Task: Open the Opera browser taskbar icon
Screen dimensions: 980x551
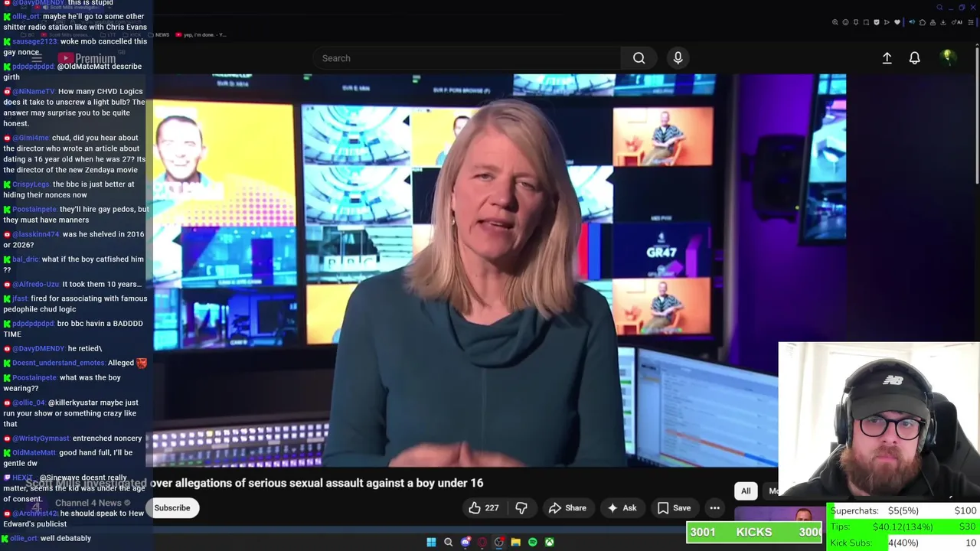Action: (482, 543)
